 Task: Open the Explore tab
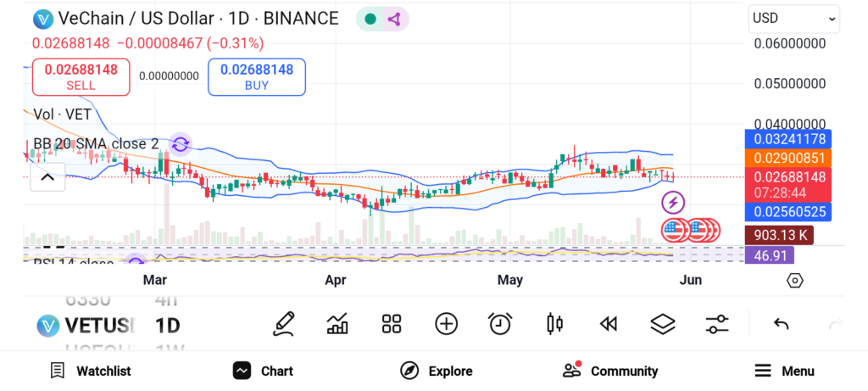pyautogui.click(x=437, y=371)
